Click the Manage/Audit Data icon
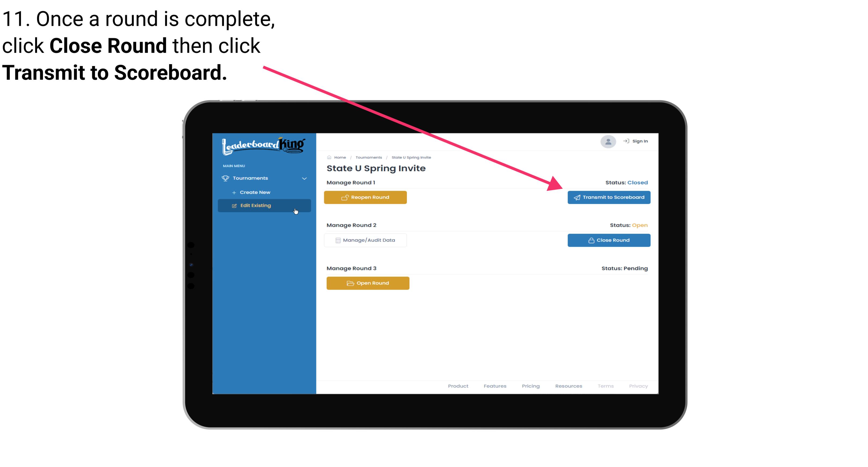The width and height of the screenshot is (868, 467). pos(337,240)
